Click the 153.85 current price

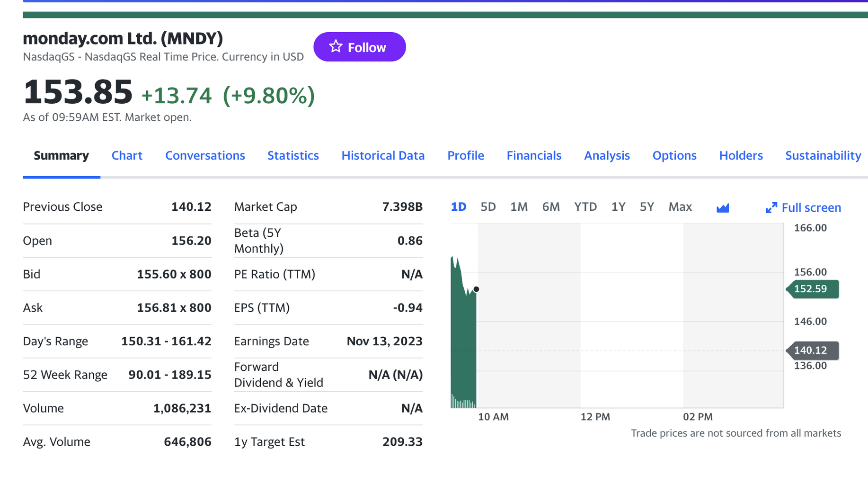coord(78,92)
